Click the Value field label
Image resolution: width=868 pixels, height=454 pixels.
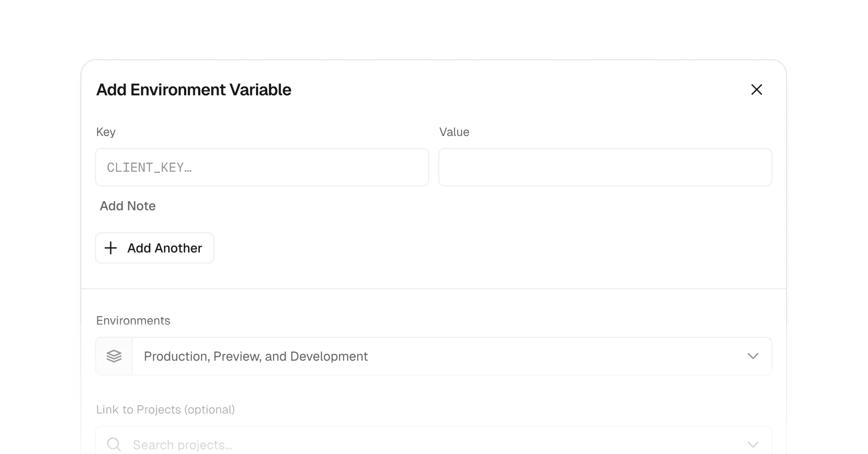454,132
